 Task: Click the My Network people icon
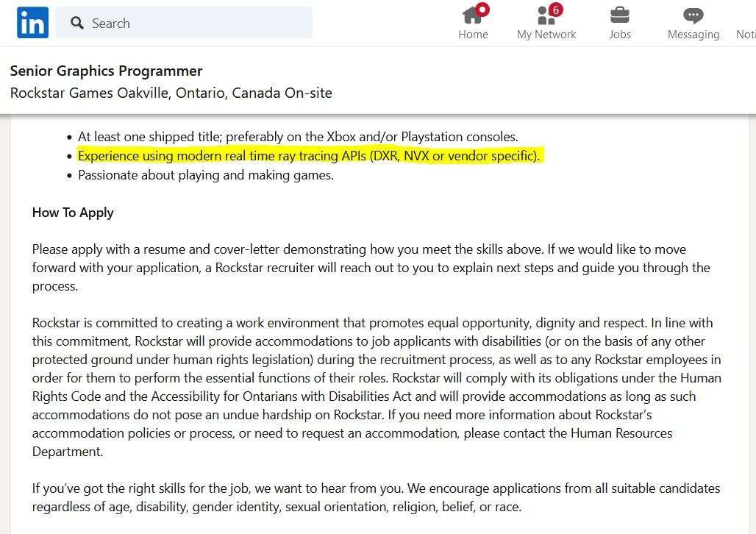coord(545,15)
